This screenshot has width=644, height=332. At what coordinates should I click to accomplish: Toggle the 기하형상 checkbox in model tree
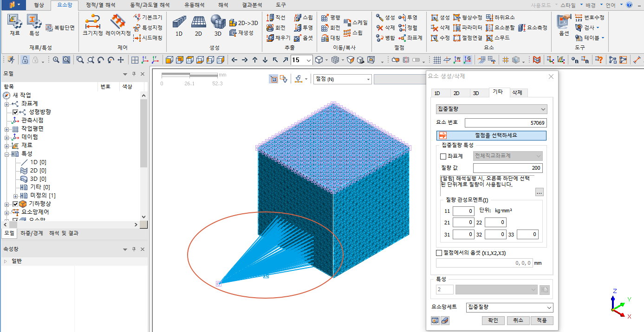pos(15,204)
